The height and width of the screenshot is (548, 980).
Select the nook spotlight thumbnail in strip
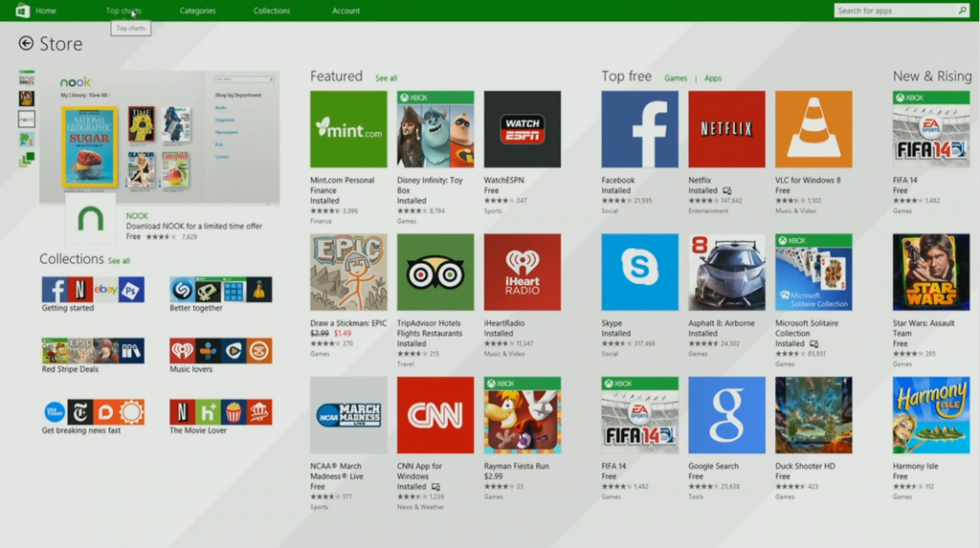[x=26, y=119]
